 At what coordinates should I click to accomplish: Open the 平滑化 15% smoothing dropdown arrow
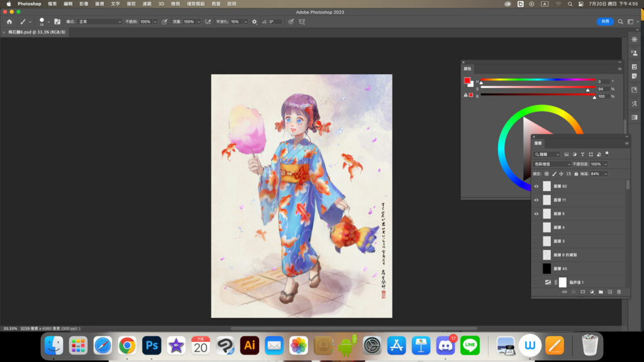246,22
